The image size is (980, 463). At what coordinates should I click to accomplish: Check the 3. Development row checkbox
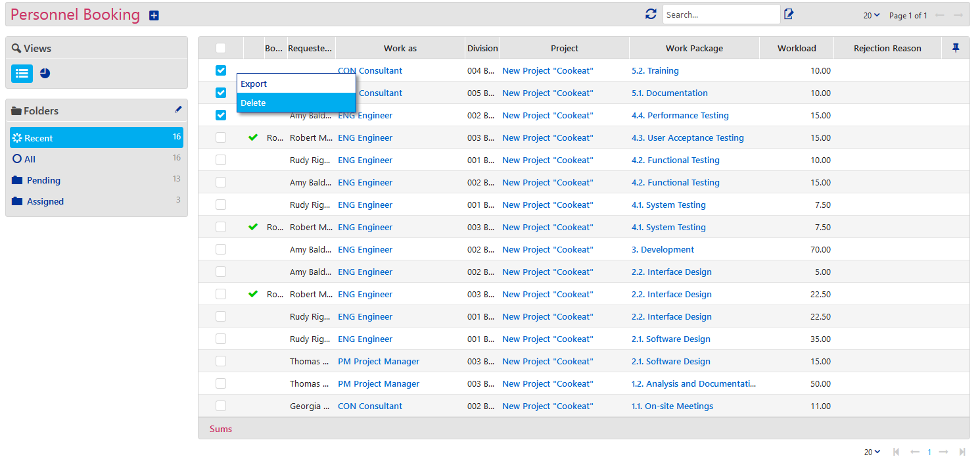pyautogui.click(x=221, y=249)
